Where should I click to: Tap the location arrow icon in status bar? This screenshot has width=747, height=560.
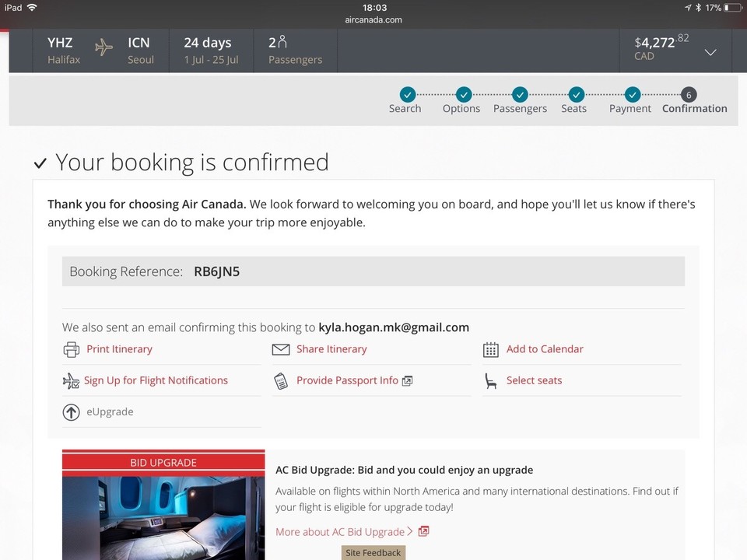pyautogui.click(x=688, y=8)
